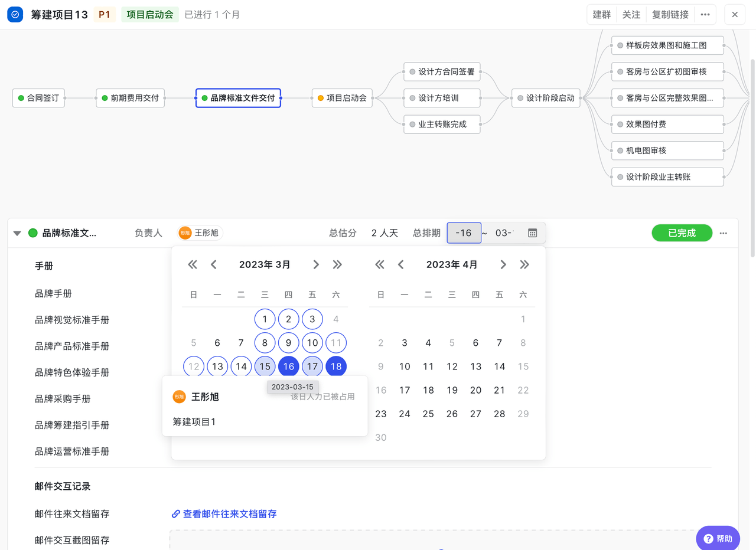This screenshot has height=550, width=756.
Task: Go to next year in April calendar
Action: click(x=524, y=264)
